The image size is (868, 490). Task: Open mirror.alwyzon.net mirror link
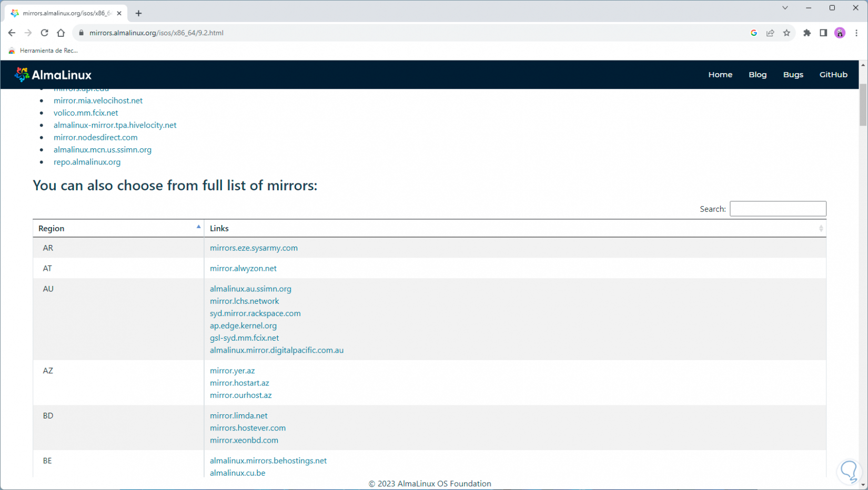(x=243, y=268)
